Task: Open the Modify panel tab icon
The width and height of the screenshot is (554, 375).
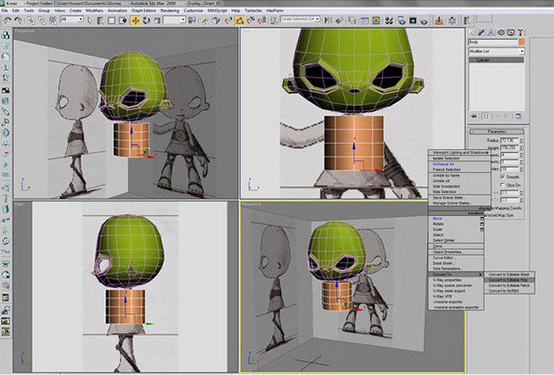Action: pyautogui.click(x=481, y=33)
